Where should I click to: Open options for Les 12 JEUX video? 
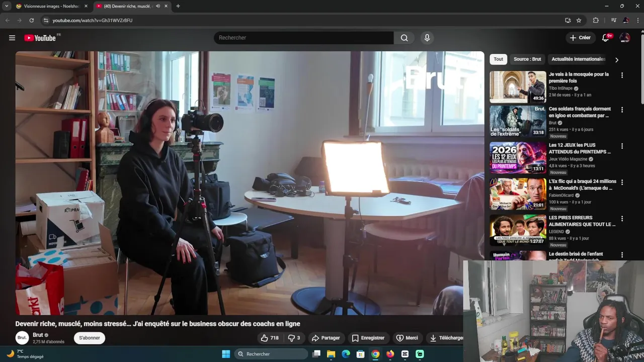[622, 146]
